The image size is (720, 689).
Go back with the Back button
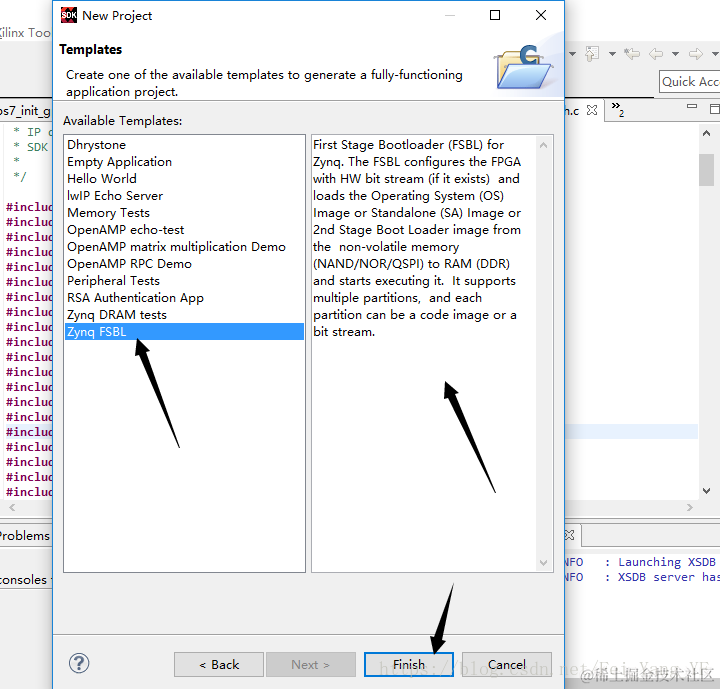219,664
